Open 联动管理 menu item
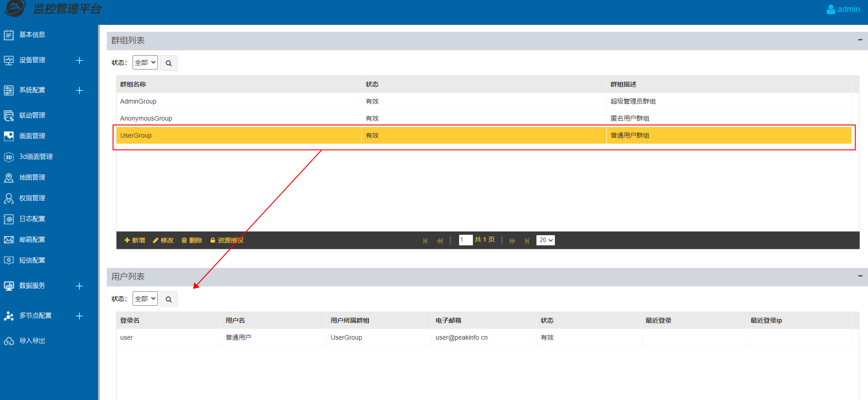 click(32, 115)
